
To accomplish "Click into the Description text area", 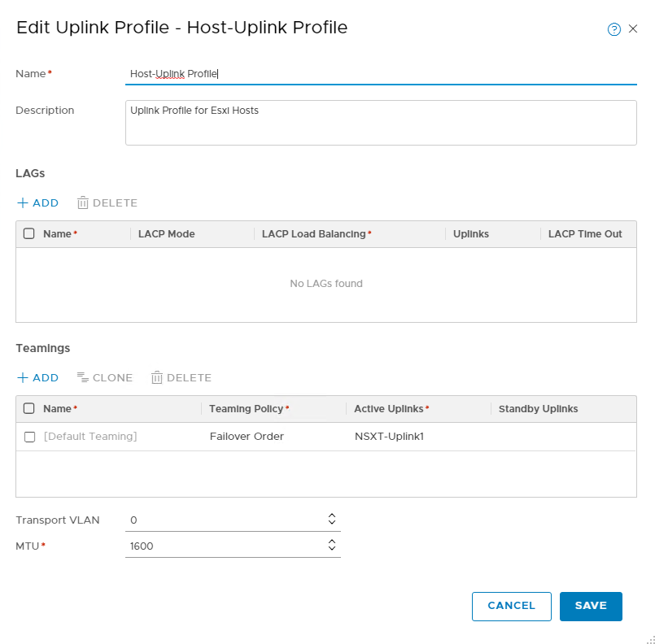I will pos(381,123).
